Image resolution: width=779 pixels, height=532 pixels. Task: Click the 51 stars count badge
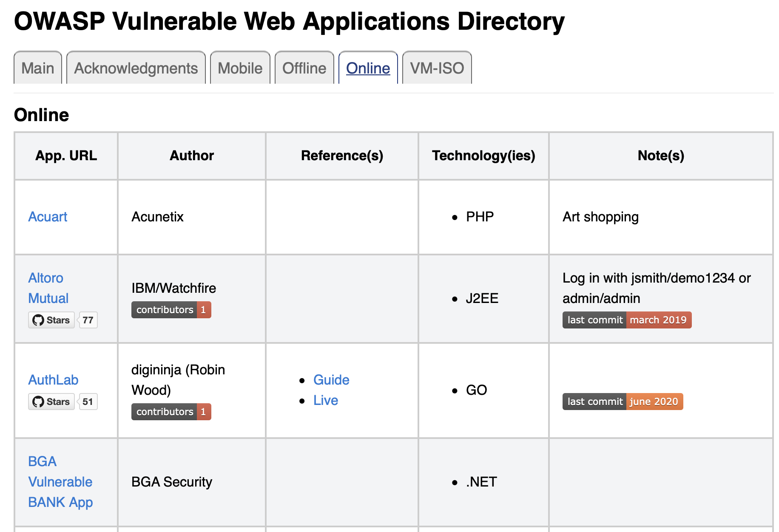tap(88, 402)
